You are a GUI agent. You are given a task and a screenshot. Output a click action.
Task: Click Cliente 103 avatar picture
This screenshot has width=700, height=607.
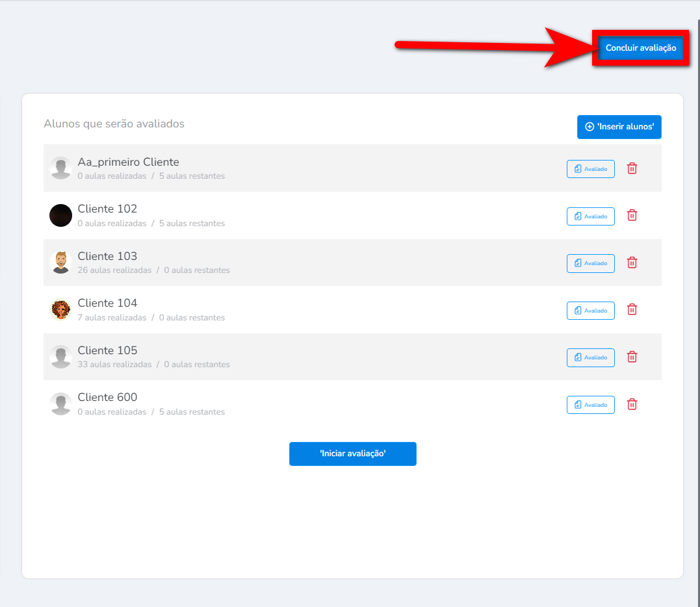[x=60, y=263]
